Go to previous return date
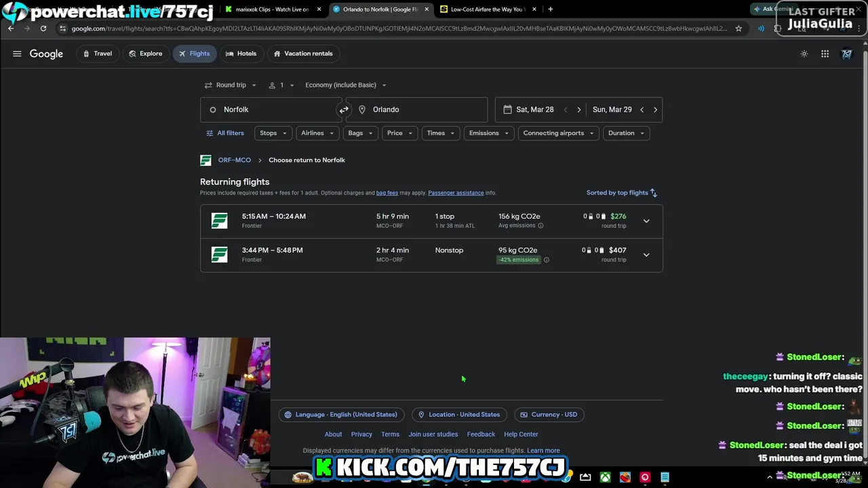 coord(642,110)
